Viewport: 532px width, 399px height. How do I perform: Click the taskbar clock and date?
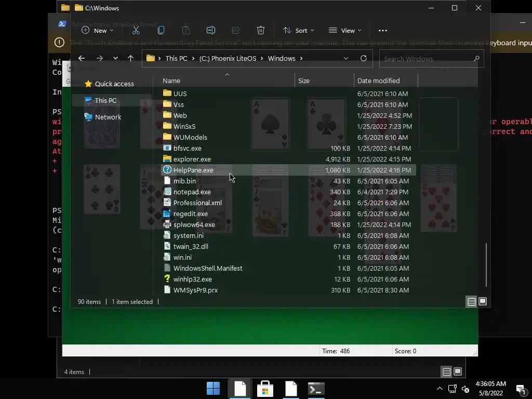[490, 389]
